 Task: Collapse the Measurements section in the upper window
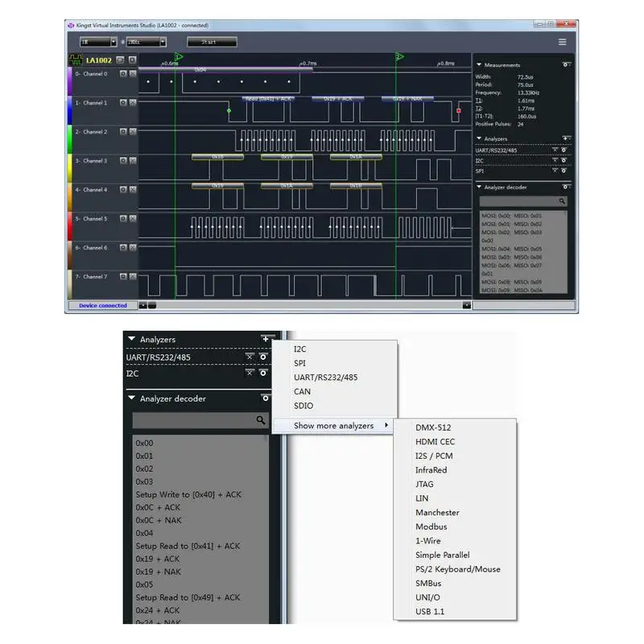(479, 64)
